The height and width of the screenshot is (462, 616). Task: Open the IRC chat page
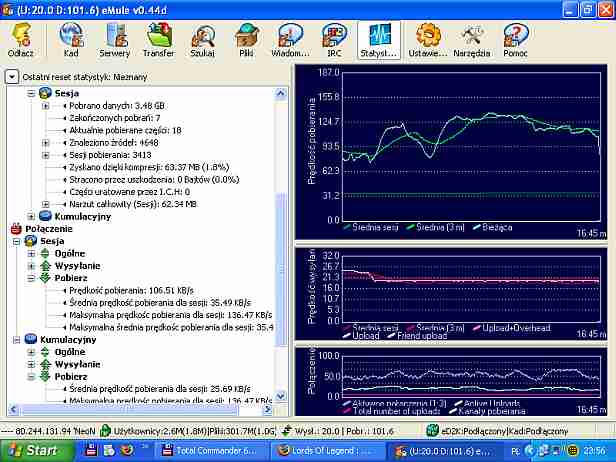tap(334, 40)
